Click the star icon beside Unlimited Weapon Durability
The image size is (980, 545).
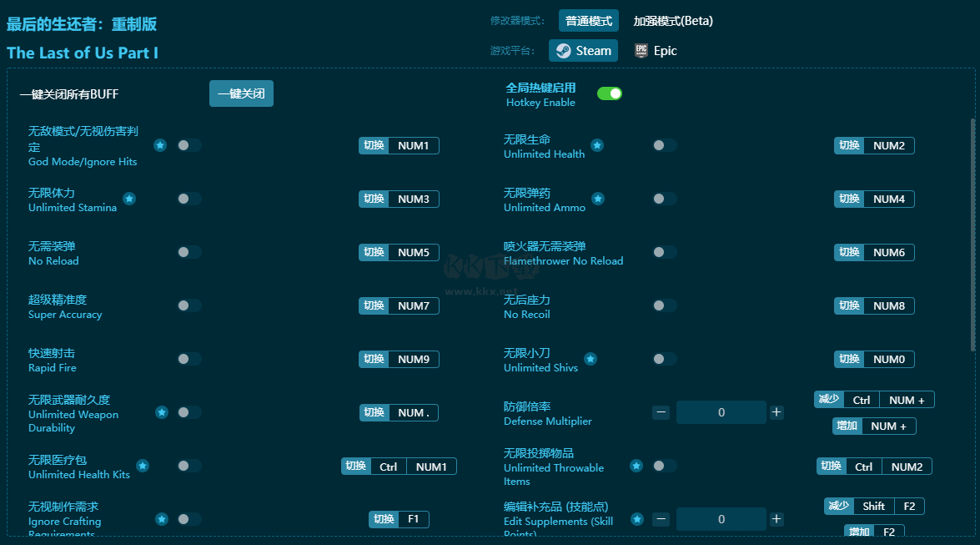pyautogui.click(x=162, y=412)
